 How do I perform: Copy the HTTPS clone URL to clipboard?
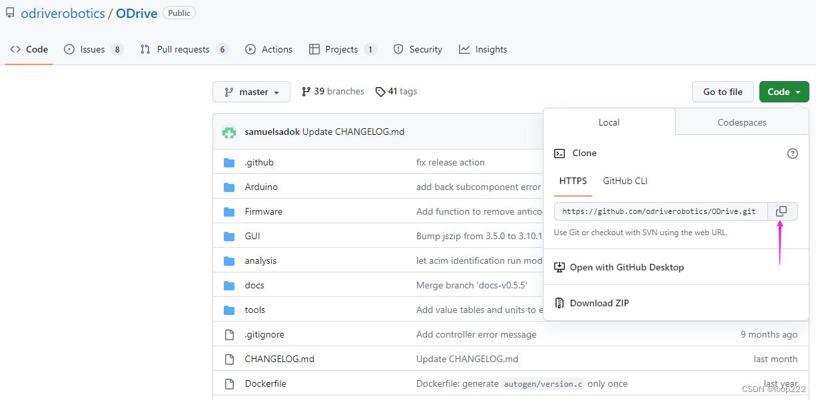pos(782,211)
